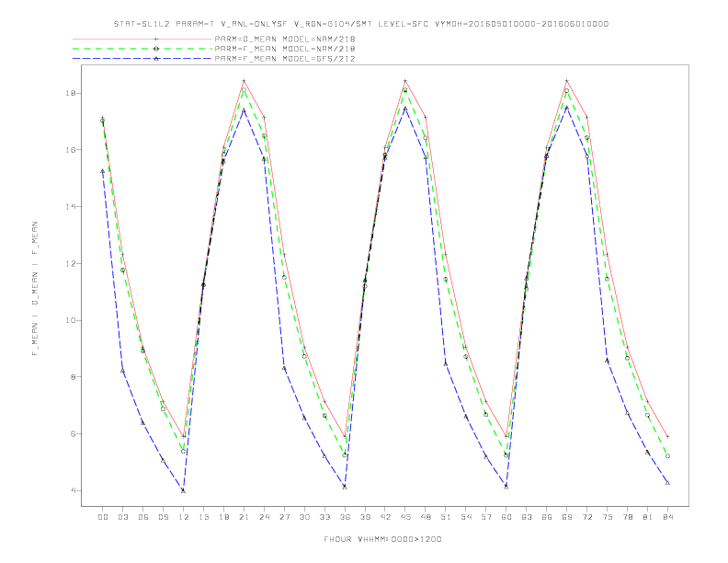Image resolution: width=728 pixels, height=563 pixels.
Task: Click x-axis tick label 18
Action: tap(223, 517)
